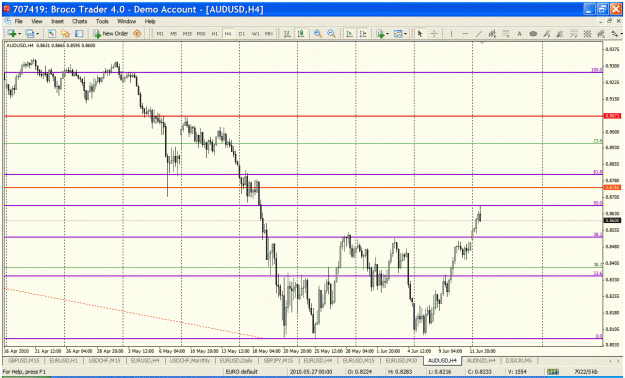Switch chart to D1 timeframe
The height and width of the screenshot is (378, 625).
coord(242,34)
